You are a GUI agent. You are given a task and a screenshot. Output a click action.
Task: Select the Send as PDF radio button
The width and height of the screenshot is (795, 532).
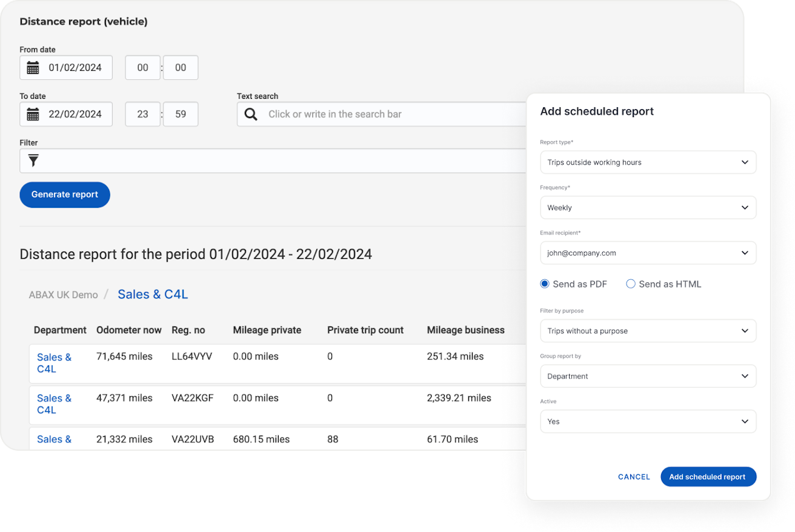click(x=545, y=284)
